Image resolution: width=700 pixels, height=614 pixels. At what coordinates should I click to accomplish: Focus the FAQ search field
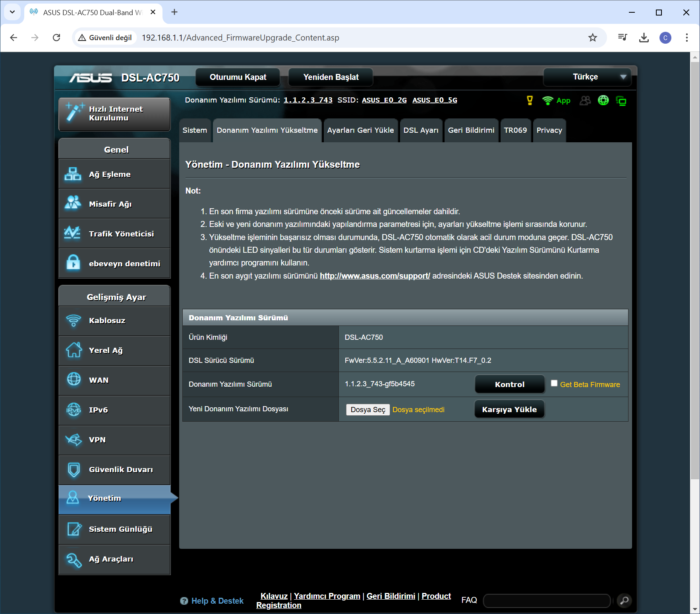point(547,600)
